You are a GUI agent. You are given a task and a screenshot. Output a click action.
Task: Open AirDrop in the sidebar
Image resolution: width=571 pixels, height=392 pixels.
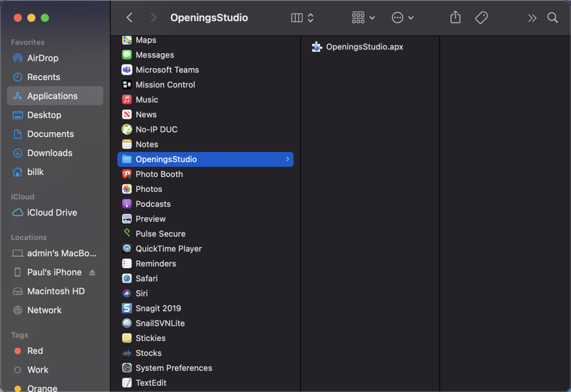(x=55, y=58)
